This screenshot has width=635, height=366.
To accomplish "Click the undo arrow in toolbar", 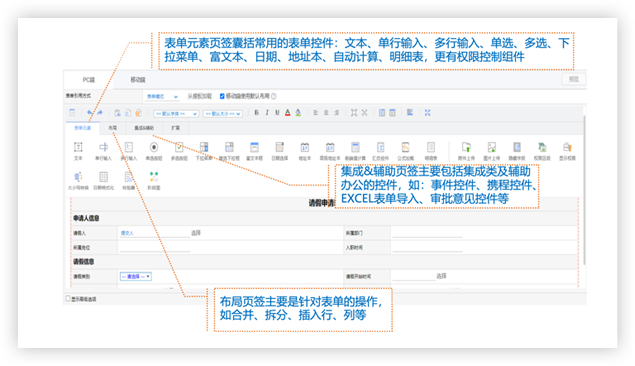I will [89, 113].
